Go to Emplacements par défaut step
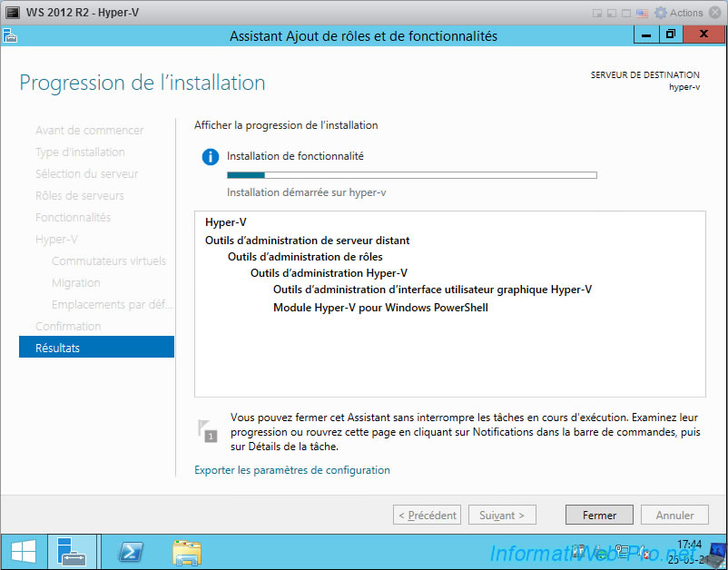Image resolution: width=728 pixels, height=570 pixels. [112, 304]
